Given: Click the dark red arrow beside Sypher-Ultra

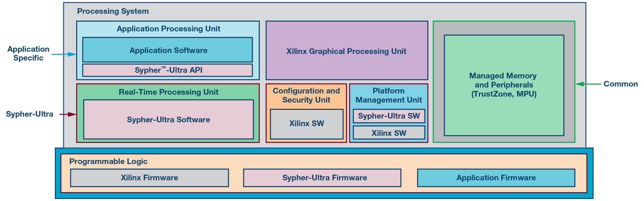Looking at the screenshot, I should pos(68,114).
